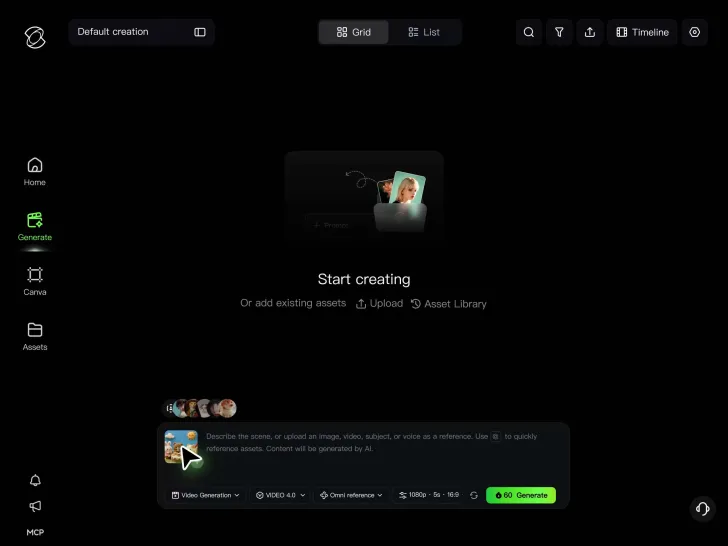Screen dimensions: 728x546
Task: Open the MCP entry in the sidebar
Action: 35,532
